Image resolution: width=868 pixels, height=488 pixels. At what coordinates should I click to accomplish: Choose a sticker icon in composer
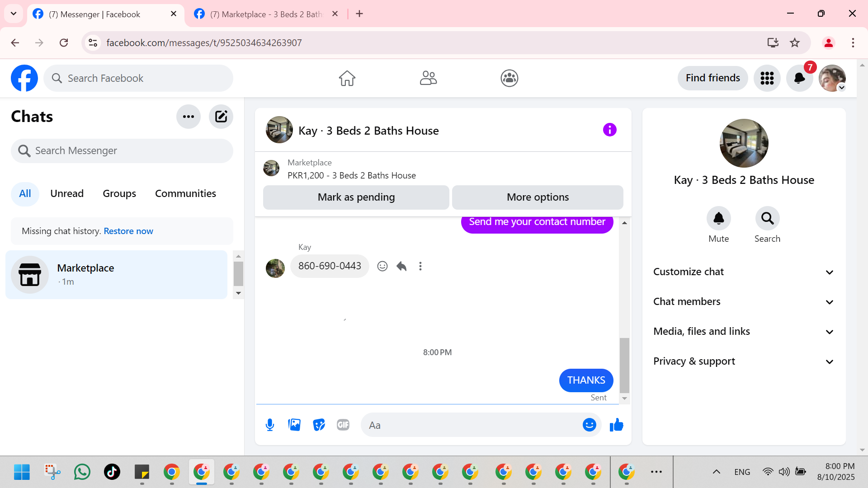coord(319,425)
